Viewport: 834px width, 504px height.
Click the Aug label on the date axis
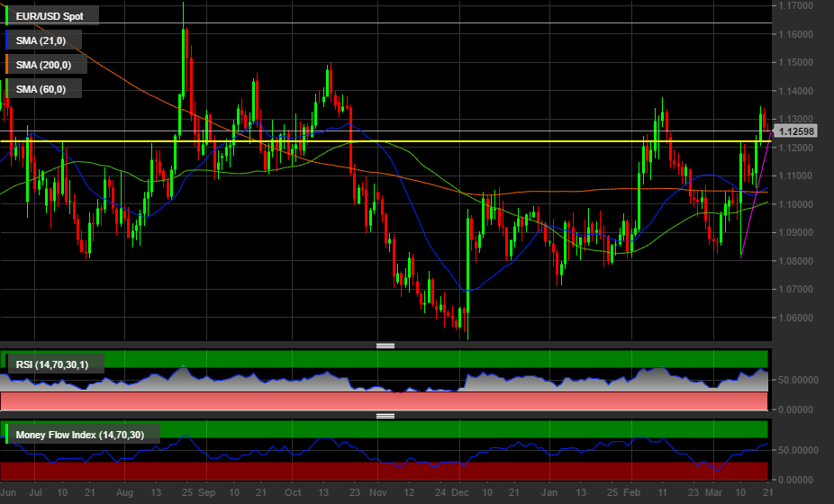(125, 493)
